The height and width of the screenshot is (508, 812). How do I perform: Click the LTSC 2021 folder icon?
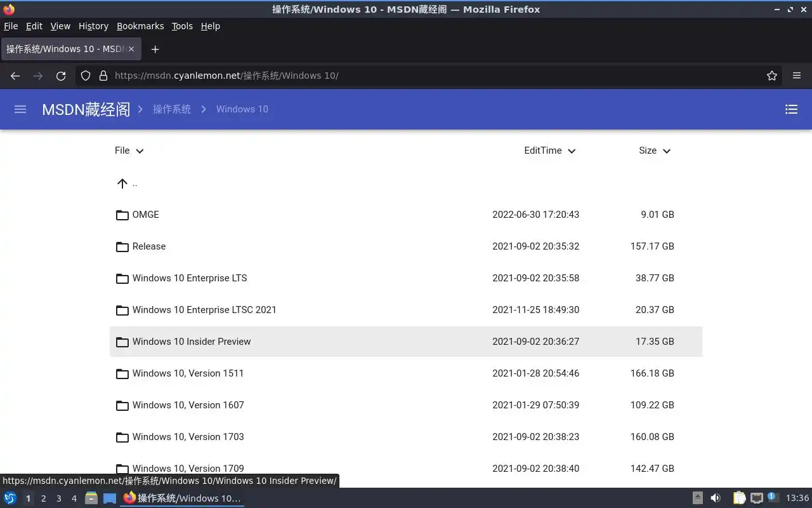tap(122, 310)
